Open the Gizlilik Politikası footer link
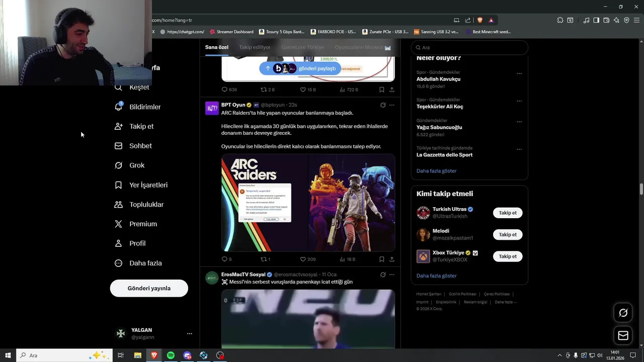The image size is (644, 362). 462,294
